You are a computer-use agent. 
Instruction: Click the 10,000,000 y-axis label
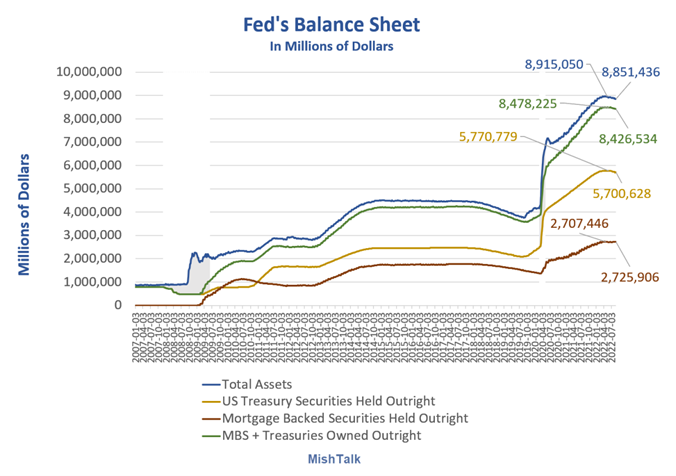click(89, 72)
